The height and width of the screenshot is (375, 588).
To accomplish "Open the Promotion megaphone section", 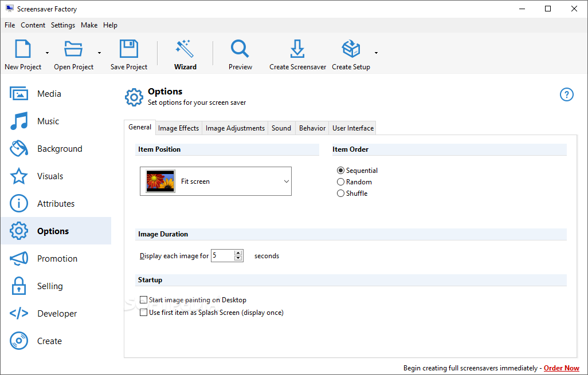I will (56, 258).
